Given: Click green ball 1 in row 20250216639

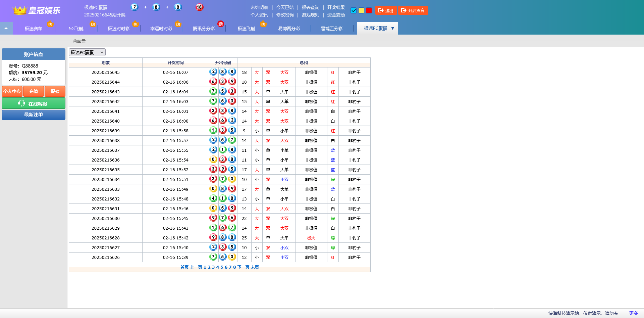Looking at the screenshot, I should tap(213, 130).
